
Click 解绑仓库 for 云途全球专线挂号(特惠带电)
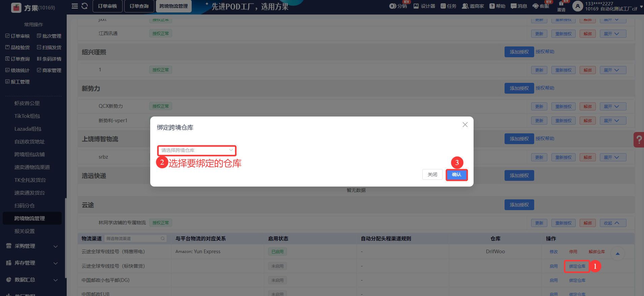(597, 252)
